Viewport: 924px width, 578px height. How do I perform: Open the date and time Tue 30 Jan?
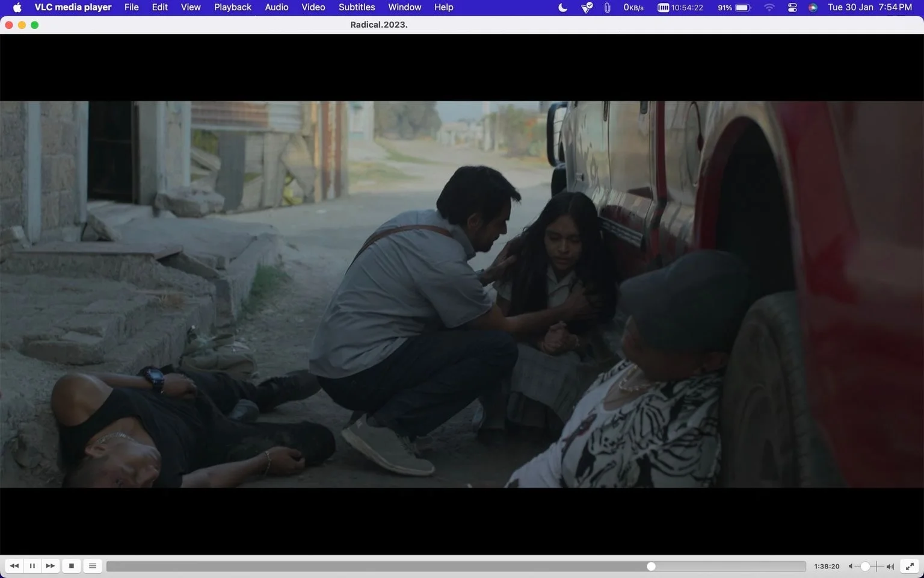click(x=870, y=7)
